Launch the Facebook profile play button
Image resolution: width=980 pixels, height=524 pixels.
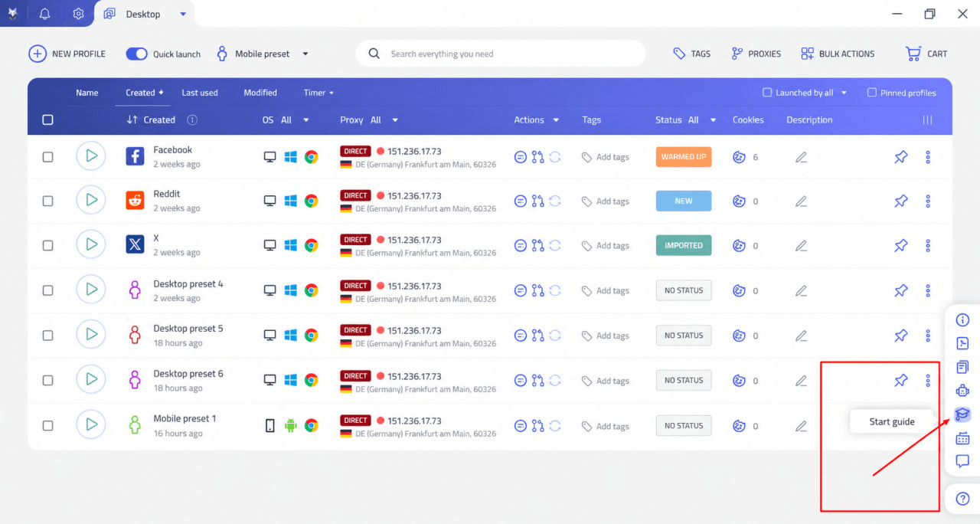(x=91, y=156)
